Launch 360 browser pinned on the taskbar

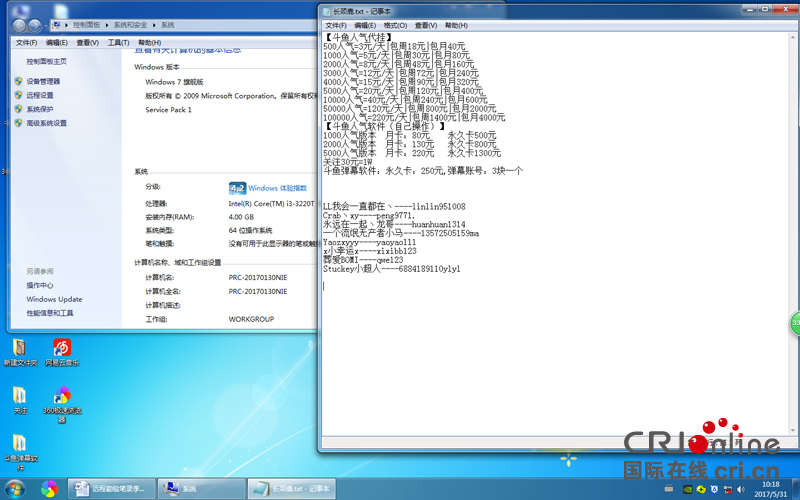point(49,489)
